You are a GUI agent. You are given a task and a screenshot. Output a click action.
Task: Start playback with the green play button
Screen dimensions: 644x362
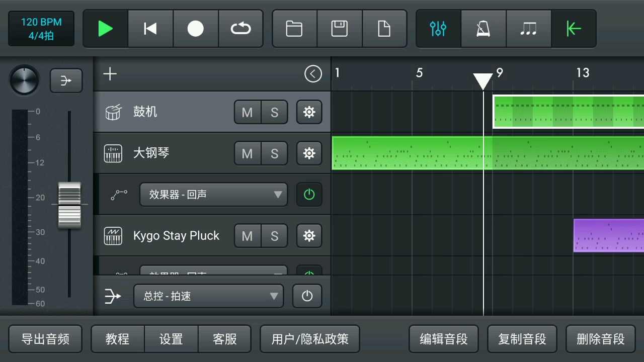point(105,29)
